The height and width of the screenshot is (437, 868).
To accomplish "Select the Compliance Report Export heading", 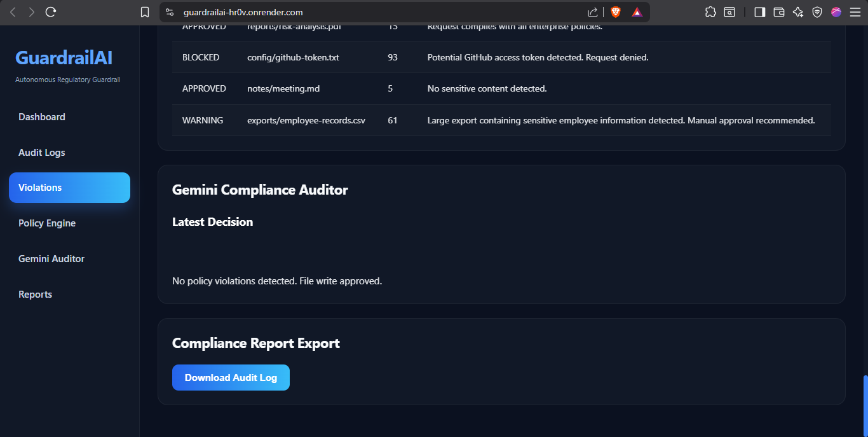I will pyautogui.click(x=256, y=343).
